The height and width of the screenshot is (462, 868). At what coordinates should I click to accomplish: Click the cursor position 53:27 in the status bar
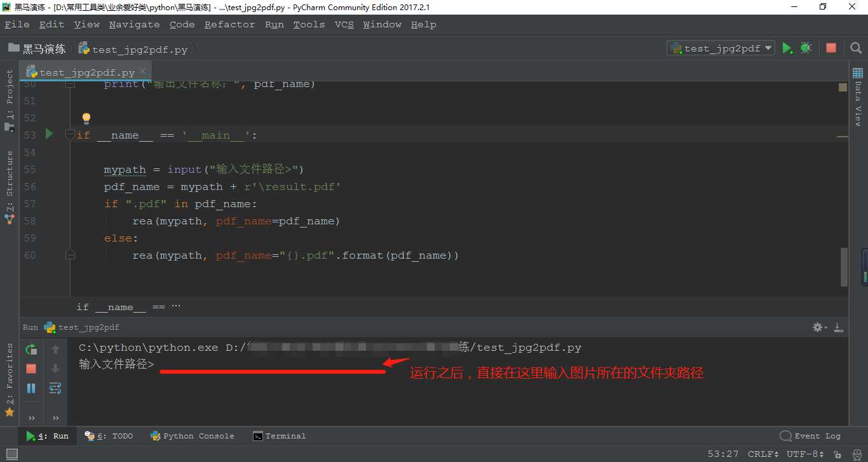(x=723, y=454)
